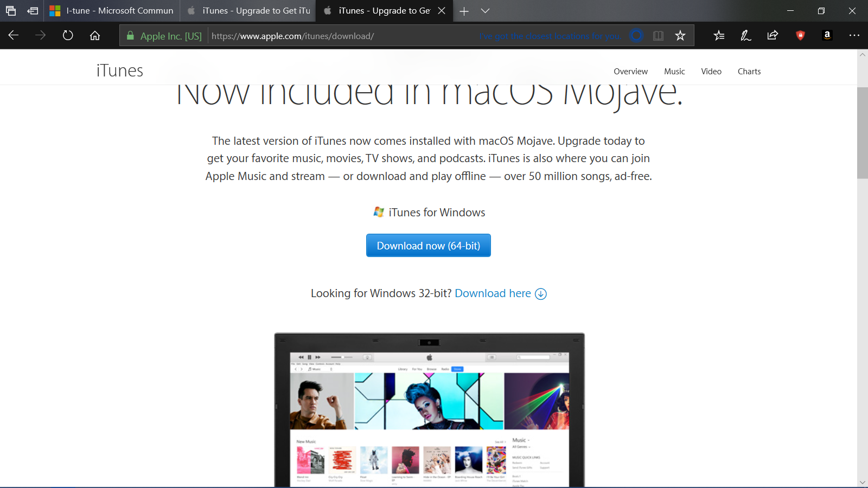Minimize the browser window
The height and width of the screenshot is (488, 868).
pyautogui.click(x=790, y=11)
